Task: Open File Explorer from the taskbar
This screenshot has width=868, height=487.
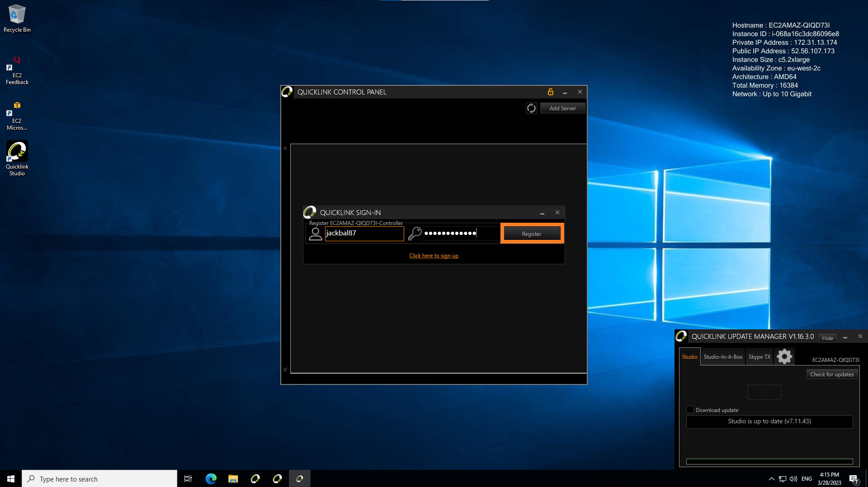Action: 233,479
